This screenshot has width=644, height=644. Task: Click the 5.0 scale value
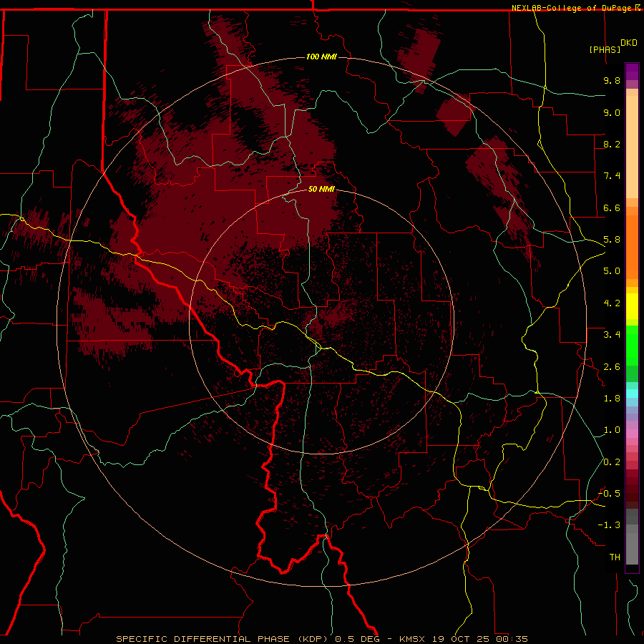(x=612, y=271)
